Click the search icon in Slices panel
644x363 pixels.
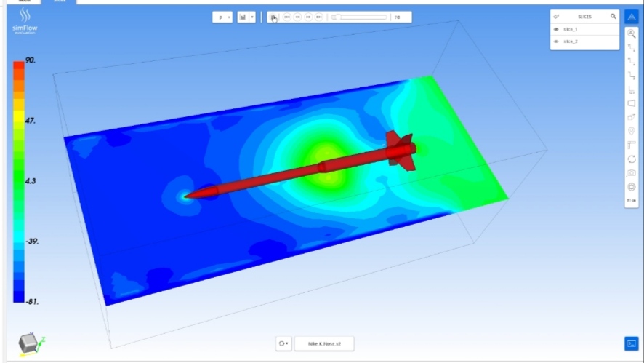[613, 16]
